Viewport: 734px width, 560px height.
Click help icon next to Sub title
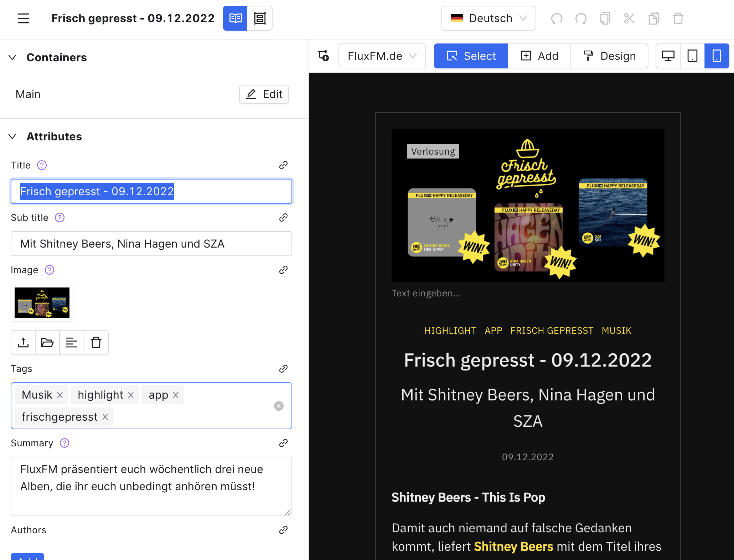pos(60,218)
